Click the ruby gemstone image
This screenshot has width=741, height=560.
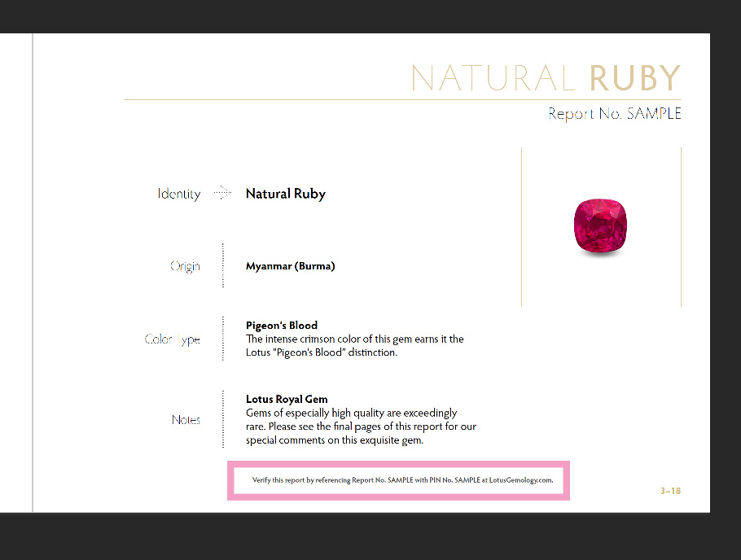[600, 226]
